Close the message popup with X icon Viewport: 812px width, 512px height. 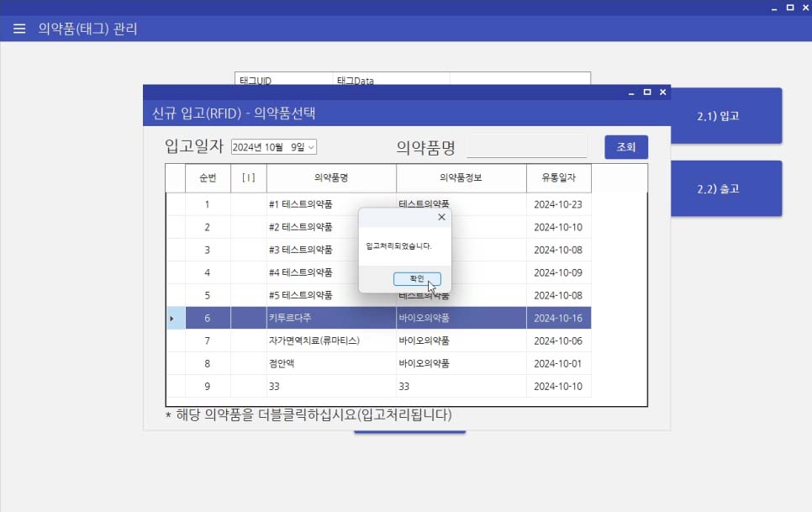click(441, 217)
